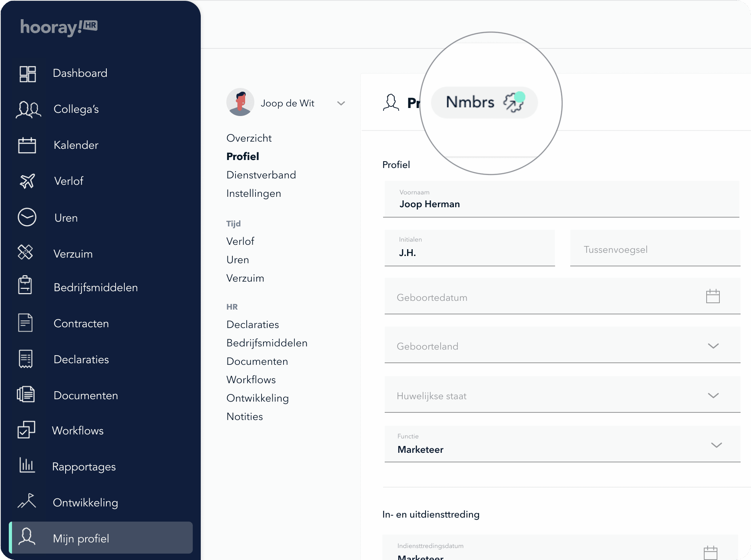Image resolution: width=751 pixels, height=560 pixels.
Task: Select Profiel in profile submenu
Action: click(x=243, y=156)
